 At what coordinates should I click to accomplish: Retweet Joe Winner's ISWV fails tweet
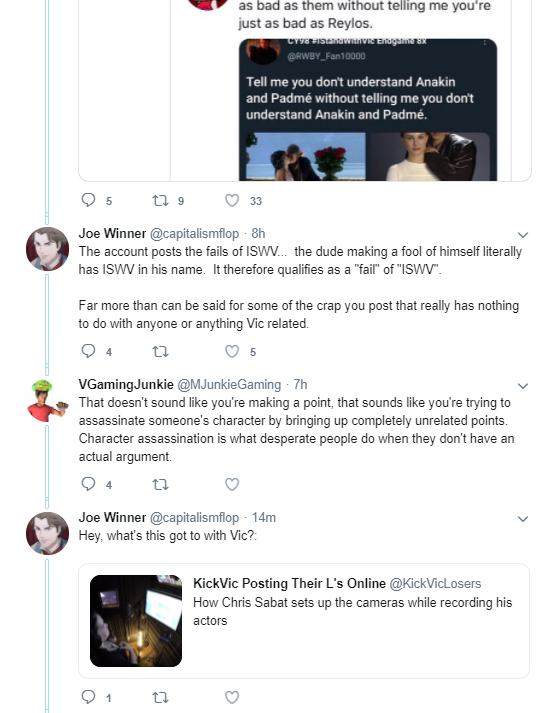[x=160, y=351]
